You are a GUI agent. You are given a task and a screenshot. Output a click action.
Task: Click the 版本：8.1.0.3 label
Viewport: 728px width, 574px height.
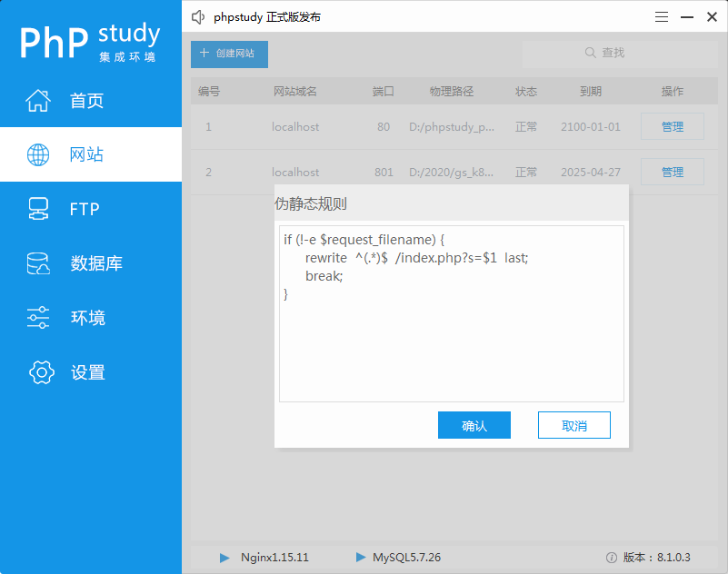pos(656,558)
